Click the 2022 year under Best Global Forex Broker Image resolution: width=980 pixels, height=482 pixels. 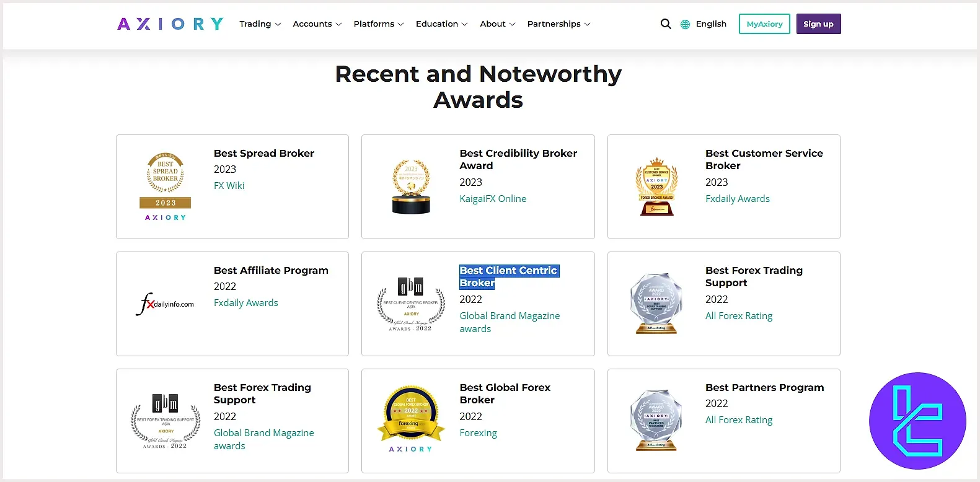pos(470,416)
